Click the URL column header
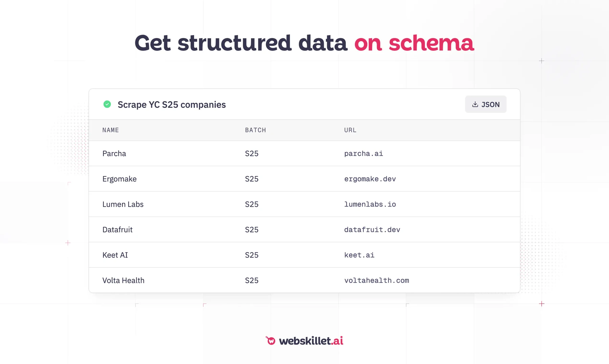 pyautogui.click(x=350, y=130)
